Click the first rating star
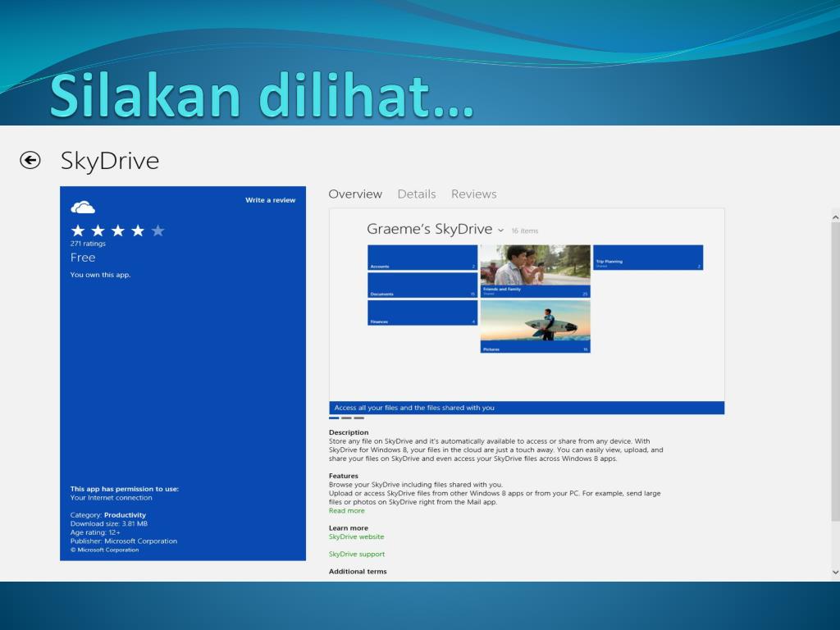 coord(78,231)
